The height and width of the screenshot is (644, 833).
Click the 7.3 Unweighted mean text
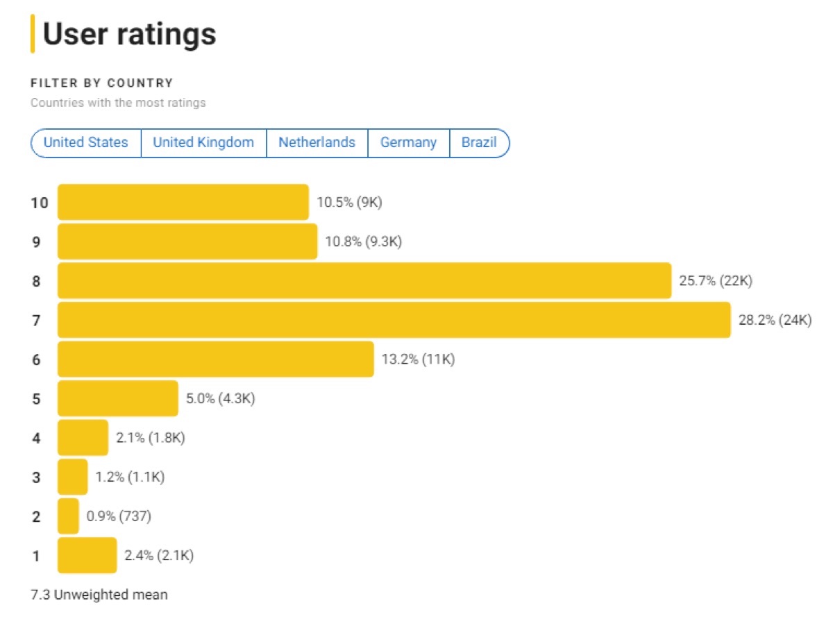coord(99,595)
